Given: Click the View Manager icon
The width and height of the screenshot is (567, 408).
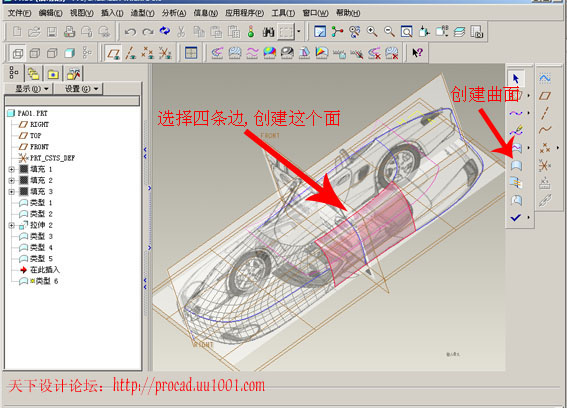Looking at the screenshot, I should (477, 32).
